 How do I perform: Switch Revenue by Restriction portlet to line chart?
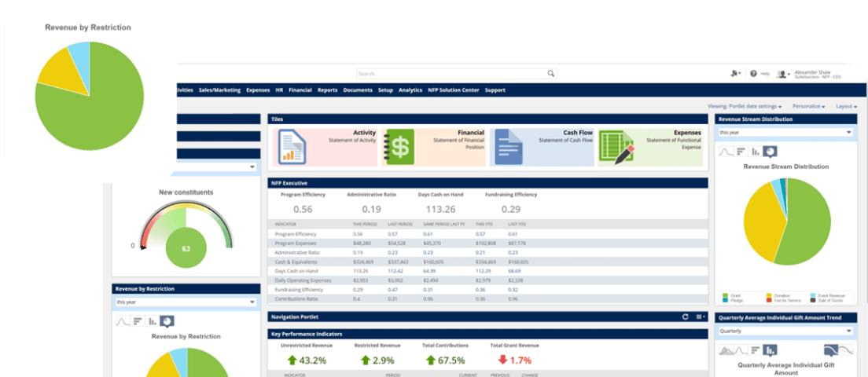[x=123, y=320]
